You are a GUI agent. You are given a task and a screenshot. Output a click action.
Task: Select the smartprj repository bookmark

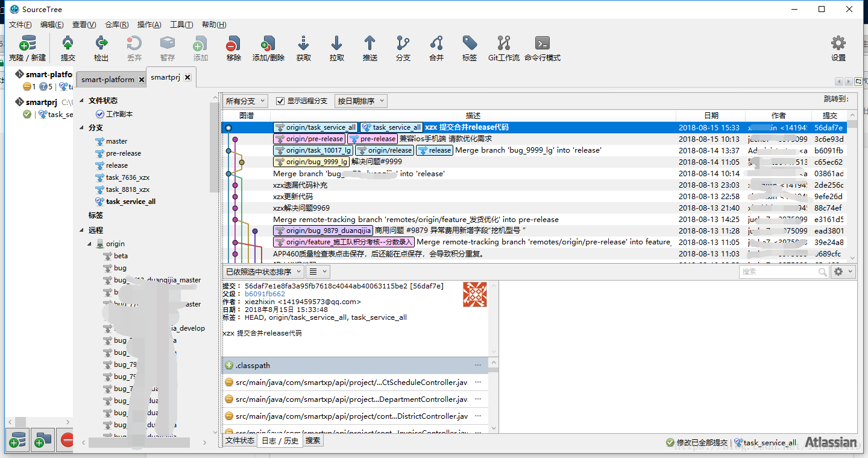41,102
